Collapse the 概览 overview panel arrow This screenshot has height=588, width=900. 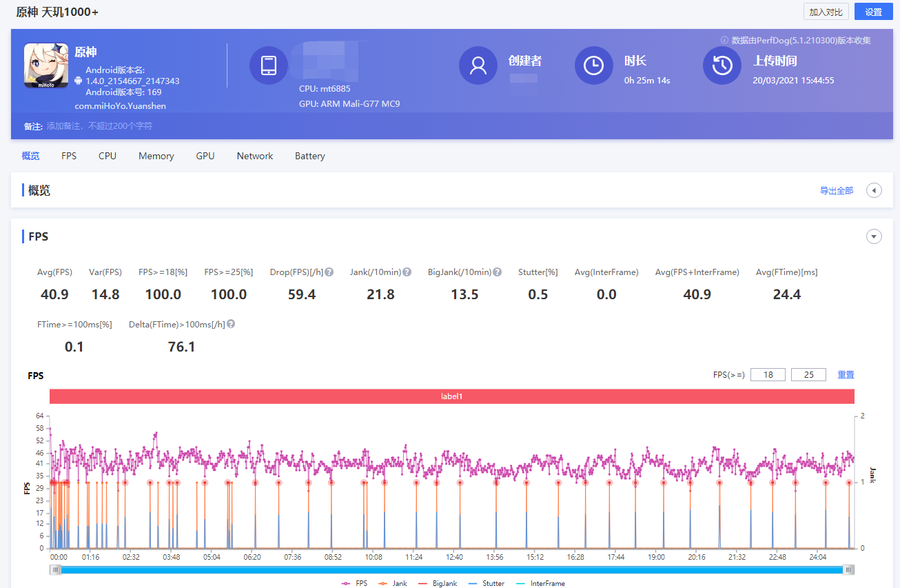point(874,190)
